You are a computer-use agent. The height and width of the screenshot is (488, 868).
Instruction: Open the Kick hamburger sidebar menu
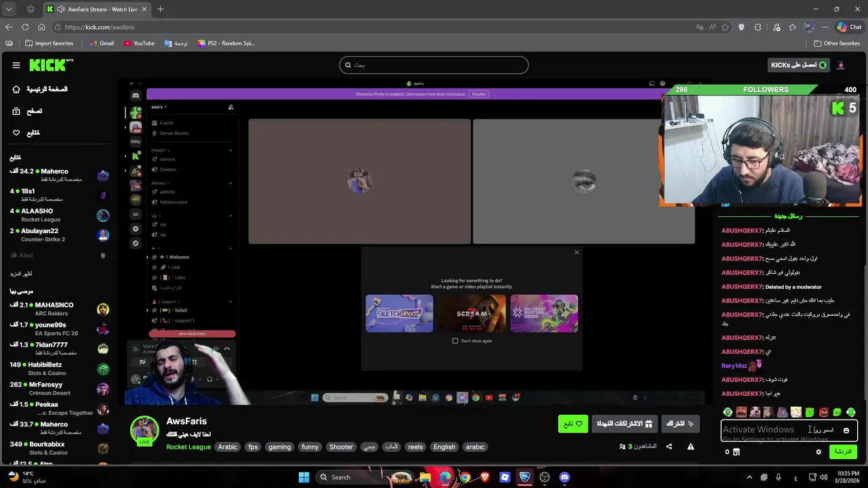[16, 65]
